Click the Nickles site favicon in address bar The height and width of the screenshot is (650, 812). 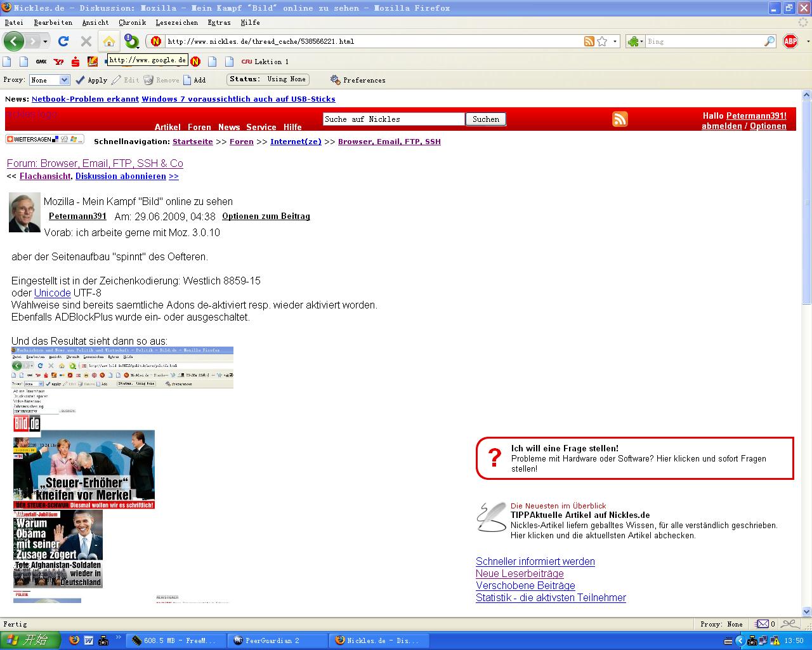[156, 41]
